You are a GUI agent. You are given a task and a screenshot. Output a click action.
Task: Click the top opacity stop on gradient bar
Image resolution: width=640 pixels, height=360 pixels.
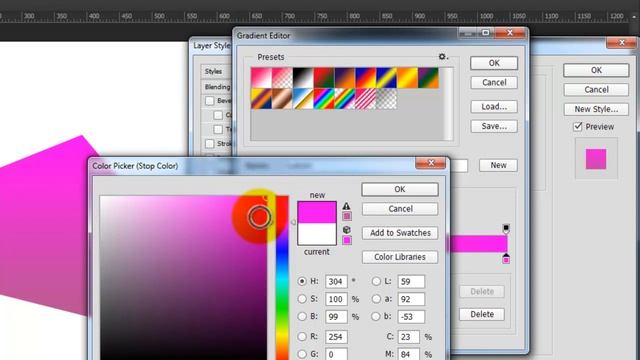pyautogui.click(x=506, y=228)
